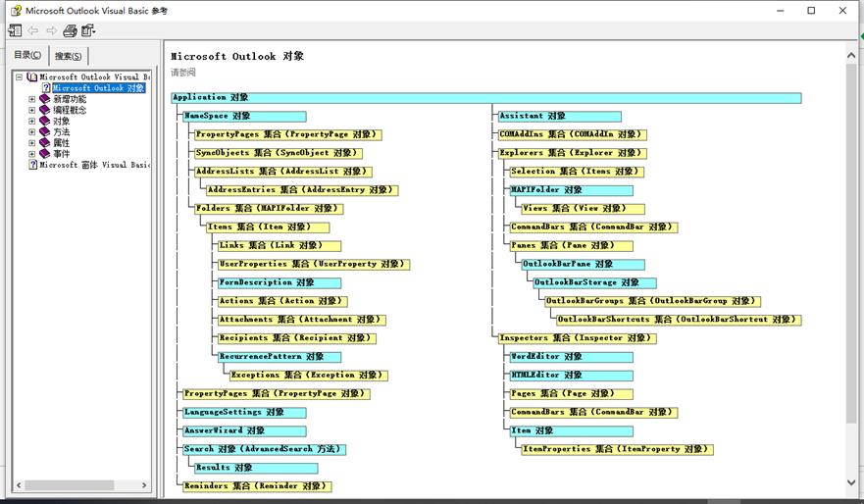This screenshot has height=504, width=864.
Task: Click the Hide navigation pane toolbar icon
Action: click(15, 30)
